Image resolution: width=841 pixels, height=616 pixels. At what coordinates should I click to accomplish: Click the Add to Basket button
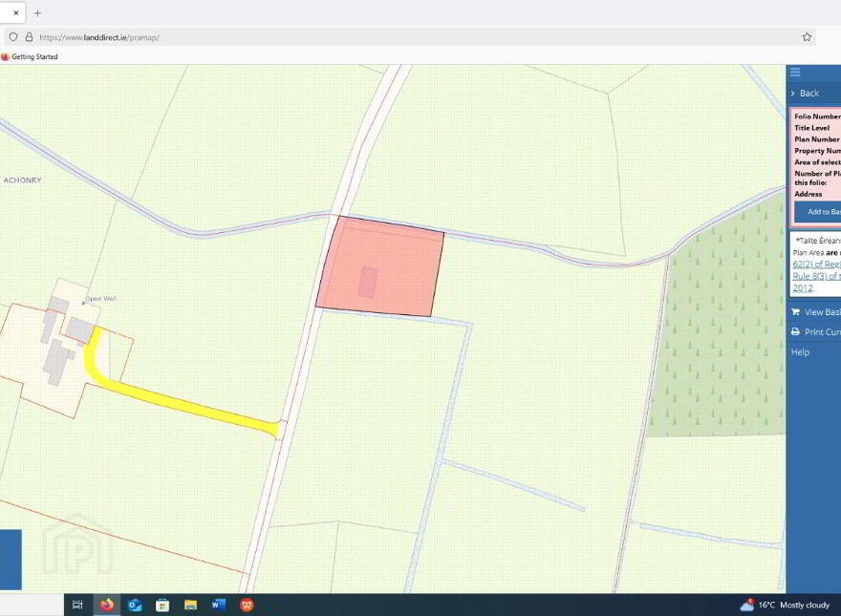point(817,212)
